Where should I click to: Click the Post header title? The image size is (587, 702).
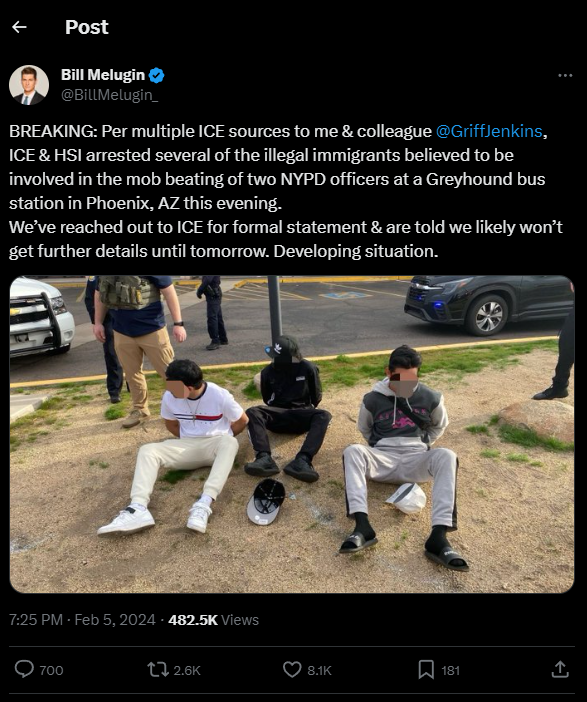[x=86, y=27]
